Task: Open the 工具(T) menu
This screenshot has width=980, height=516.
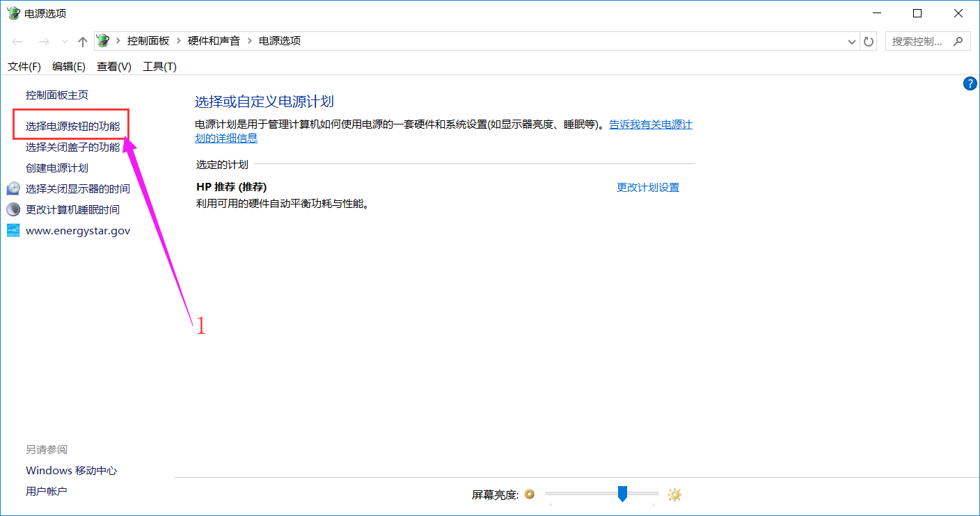Action: pyautogui.click(x=159, y=67)
